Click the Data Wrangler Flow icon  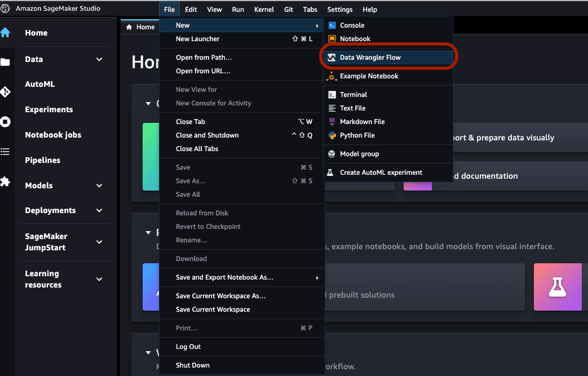pyautogui.click(x=331, y=57)
